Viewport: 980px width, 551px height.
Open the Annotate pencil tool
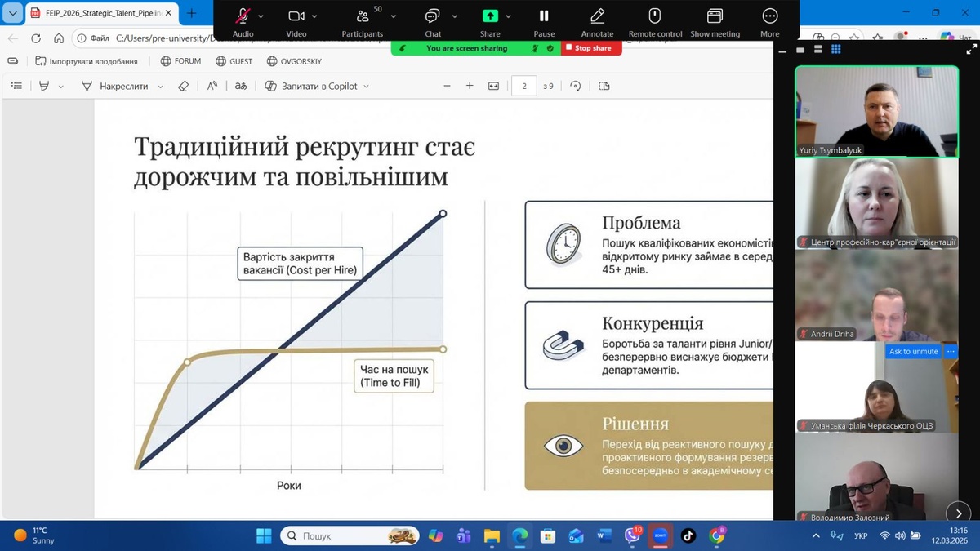(597, 16)
